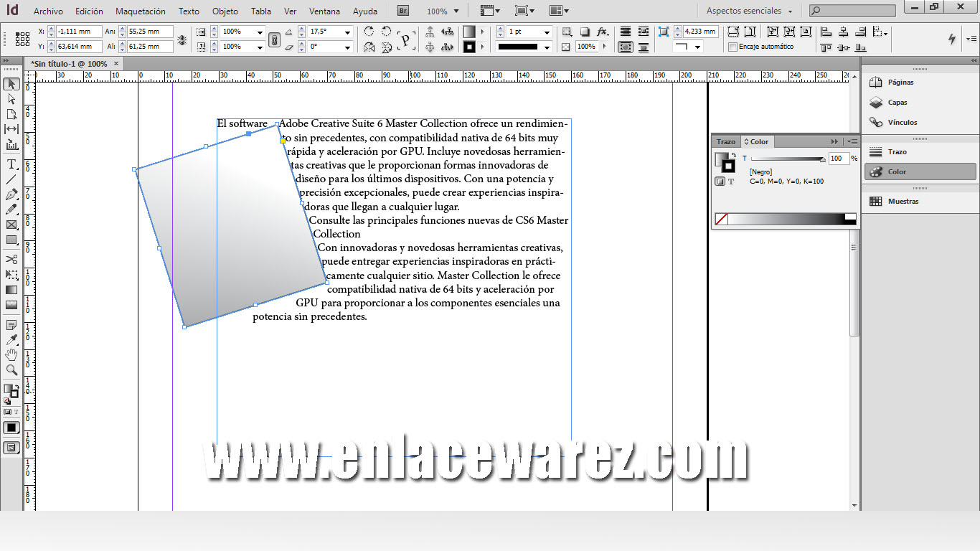Screen dimensions: 980x551
Task: Select the Hand tool
Action: [11, 355]
